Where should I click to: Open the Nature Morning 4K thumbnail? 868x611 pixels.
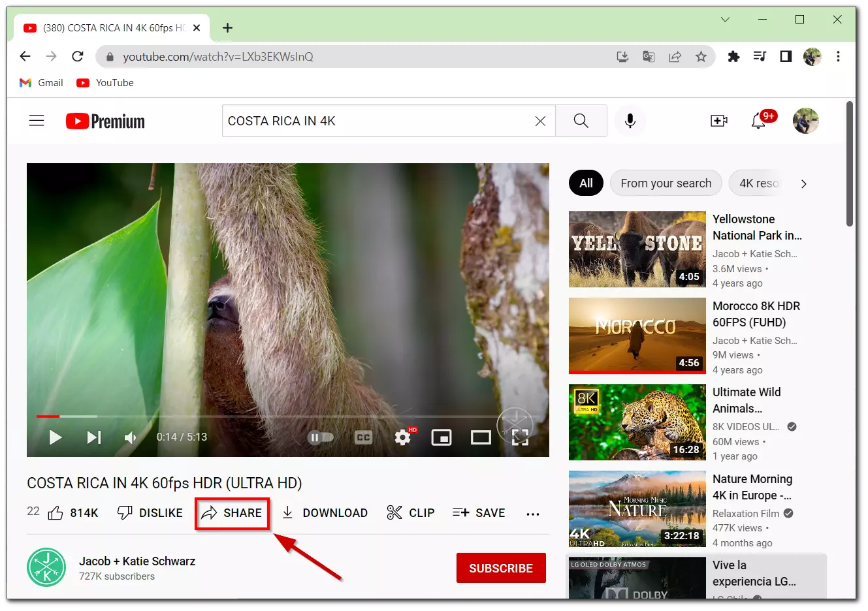[x=637, y=509]
